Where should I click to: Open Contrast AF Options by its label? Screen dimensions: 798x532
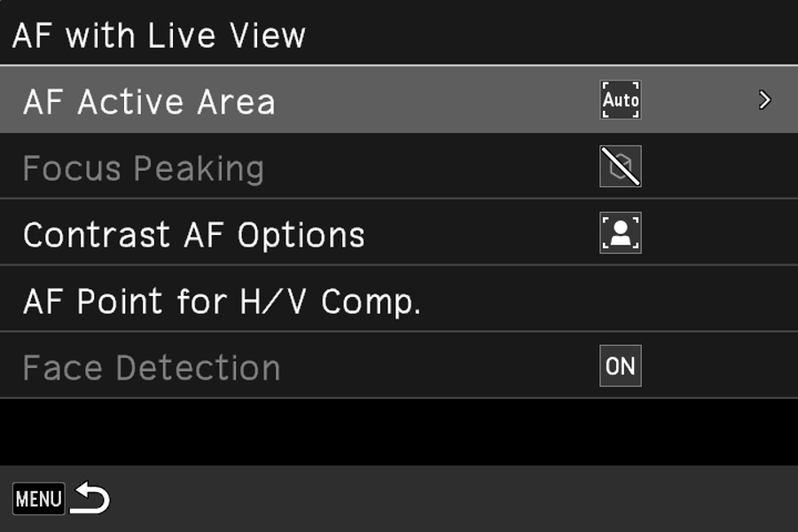click(194, 235)
